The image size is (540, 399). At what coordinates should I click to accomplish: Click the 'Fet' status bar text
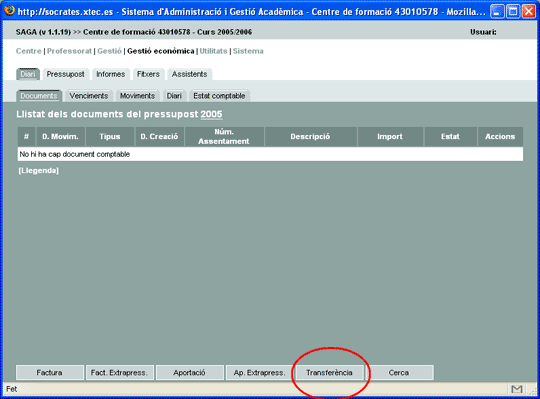pyautogui.click(x=11, y=389)
